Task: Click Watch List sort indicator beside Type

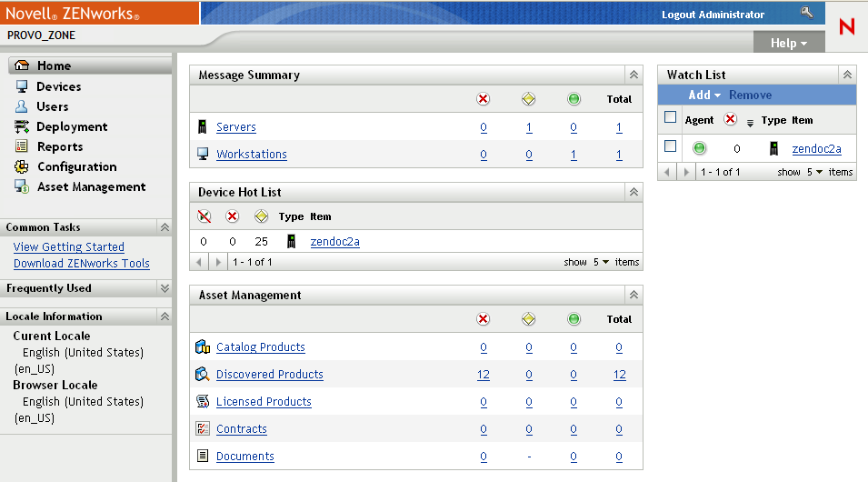Action: pyautogui.click(x=750, y=123)
